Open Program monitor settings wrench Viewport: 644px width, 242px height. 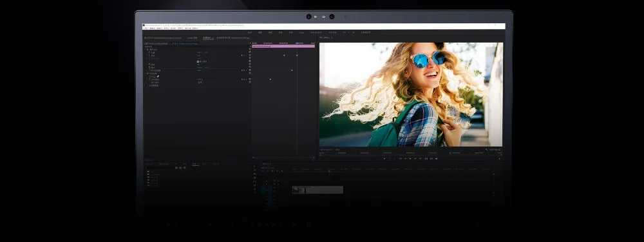[x=487, y=150]
